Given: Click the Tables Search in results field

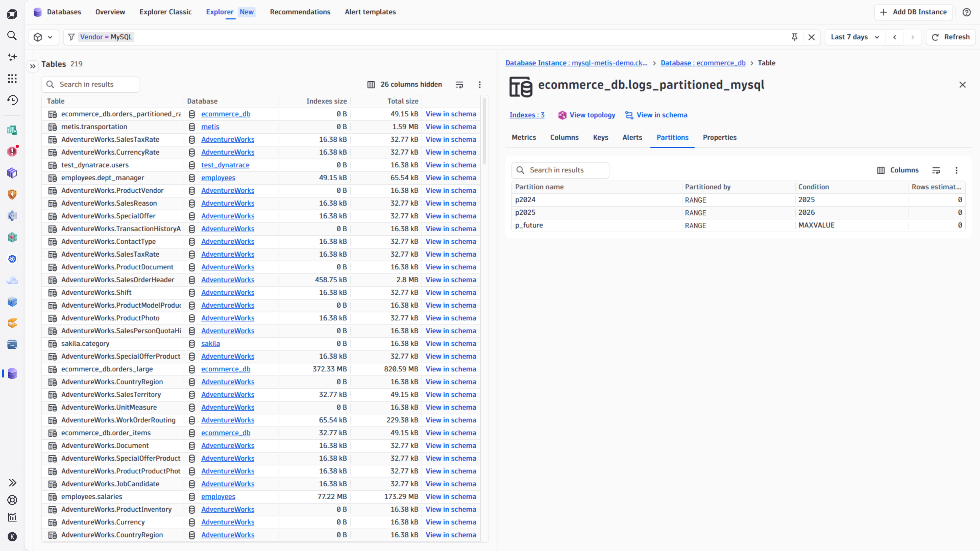Looking at the screenshot, I should pos(90,84).
